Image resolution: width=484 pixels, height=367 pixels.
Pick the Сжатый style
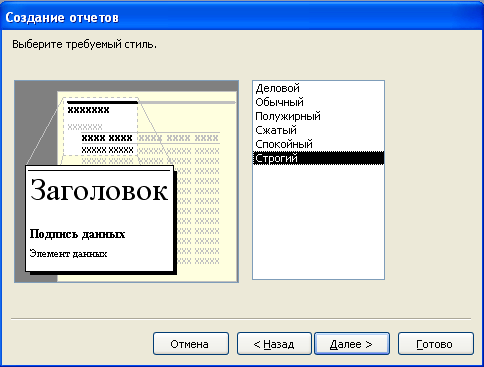click(x=318, y=130)
